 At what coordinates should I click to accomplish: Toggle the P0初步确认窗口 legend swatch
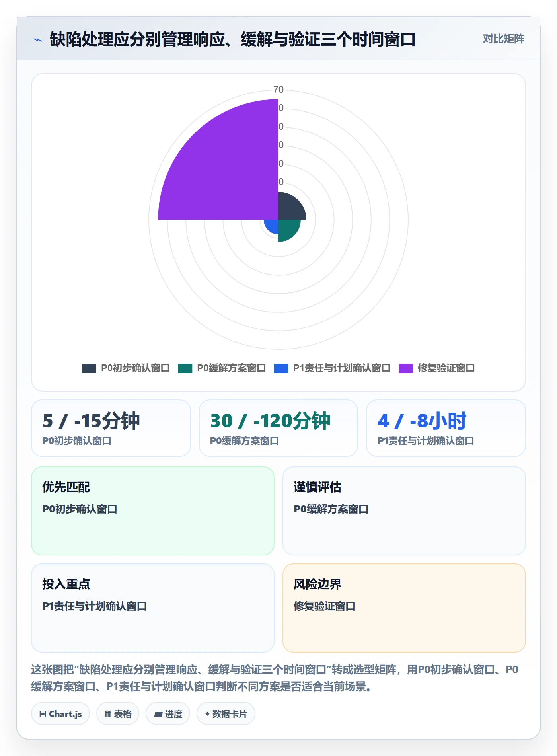pos(89,368)
